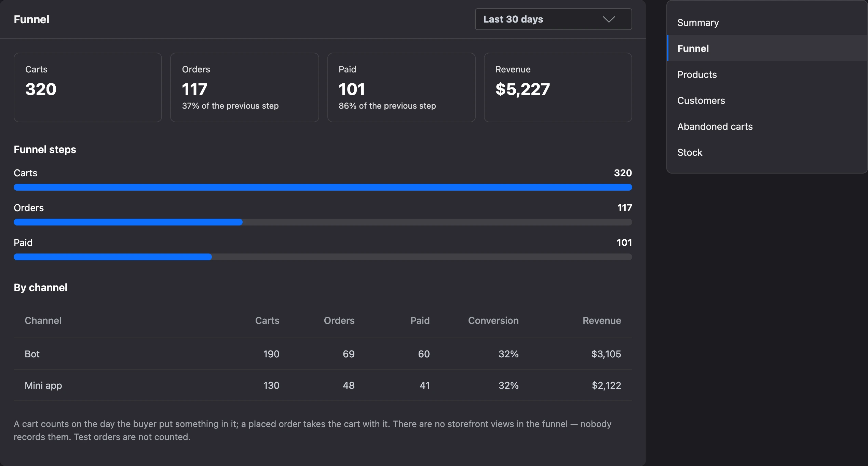The image size is (868, 466).
Task: Click the Mini app carts value 130
Action: (x=271, y=385)
